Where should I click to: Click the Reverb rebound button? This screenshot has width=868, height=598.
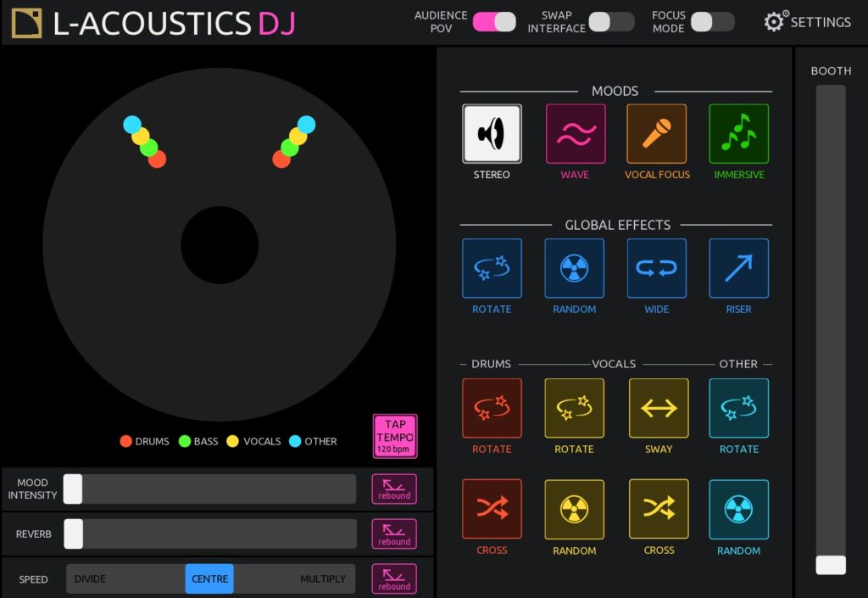tap(394, 534)
